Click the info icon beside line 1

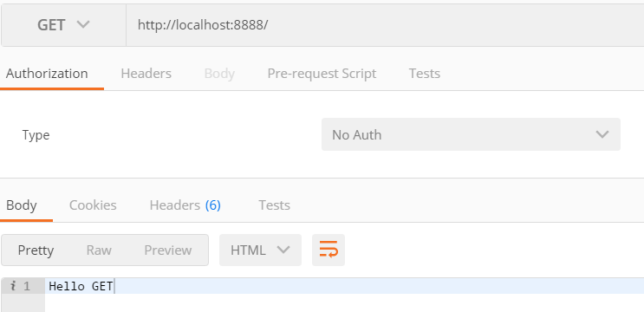(x=13, y=286)
